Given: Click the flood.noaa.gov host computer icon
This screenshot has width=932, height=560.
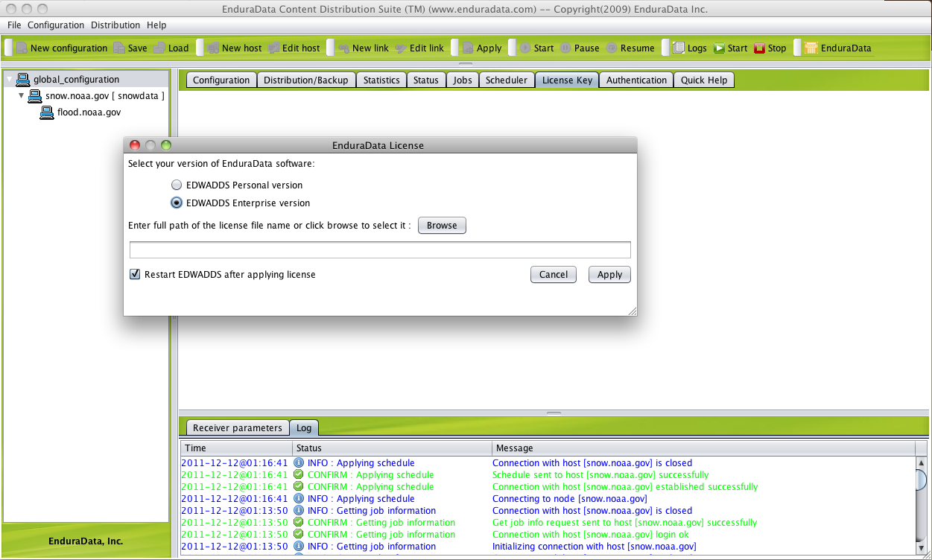Looking at the screenshot, I should point(46,112).
